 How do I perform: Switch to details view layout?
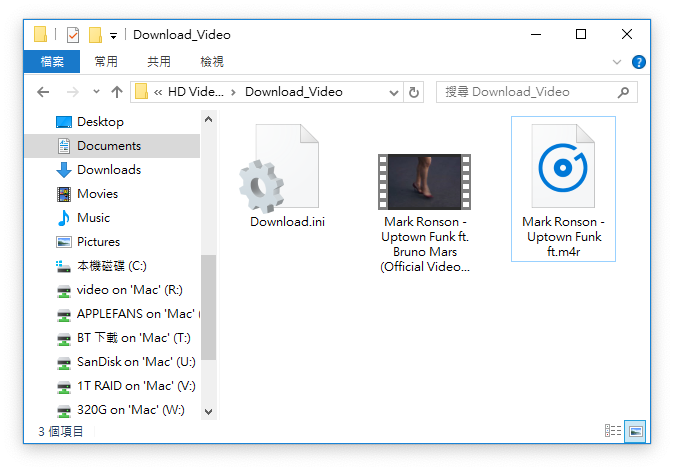click(613, 431)
